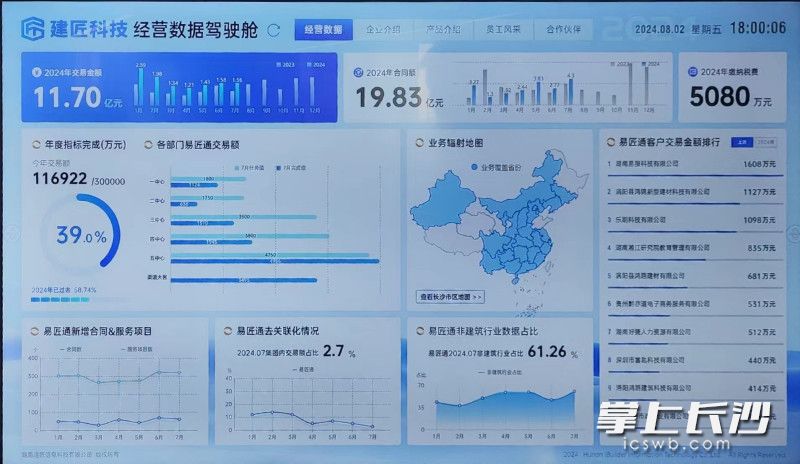Go to the 合作伙伴 tab
This screenshot has height=464, width=800.
coord(564,30)
